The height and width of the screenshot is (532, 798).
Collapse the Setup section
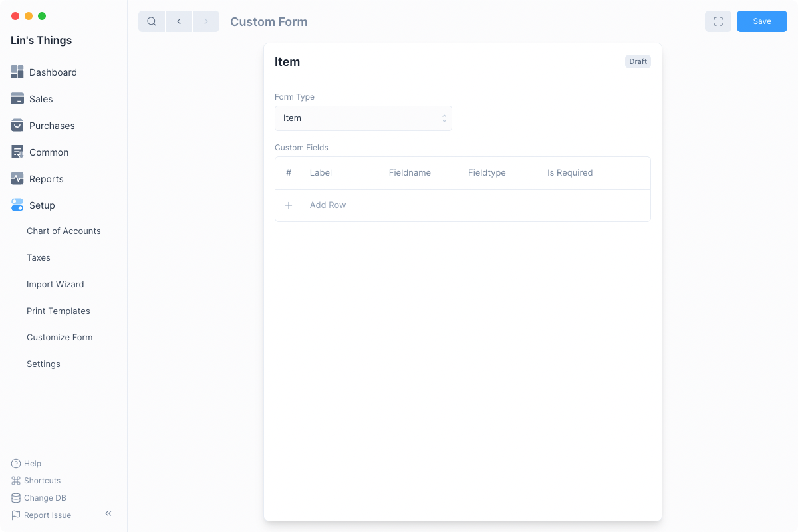point(42,205)
